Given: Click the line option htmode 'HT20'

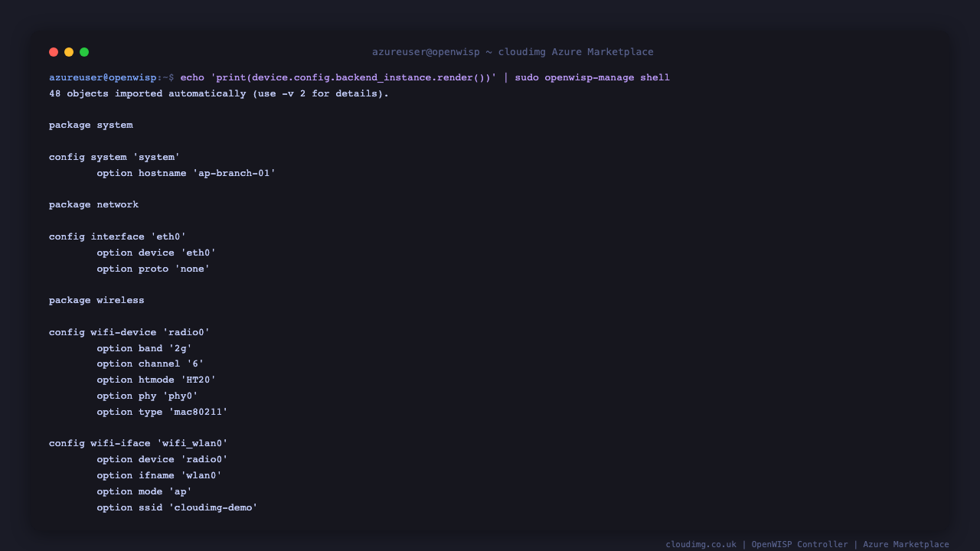Looking at the screenshot, I should coord(156,380).
